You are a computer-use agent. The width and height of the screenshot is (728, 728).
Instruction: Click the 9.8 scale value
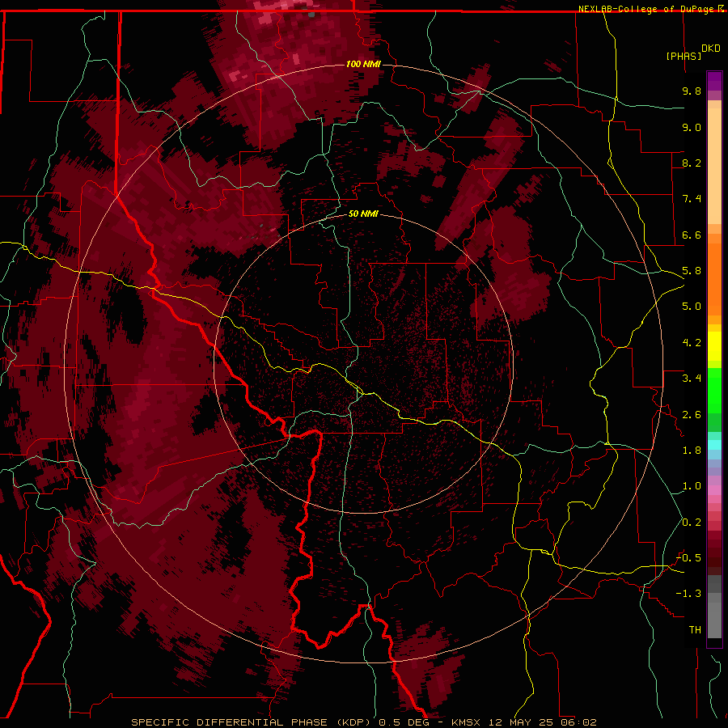[x=692, y=91]
